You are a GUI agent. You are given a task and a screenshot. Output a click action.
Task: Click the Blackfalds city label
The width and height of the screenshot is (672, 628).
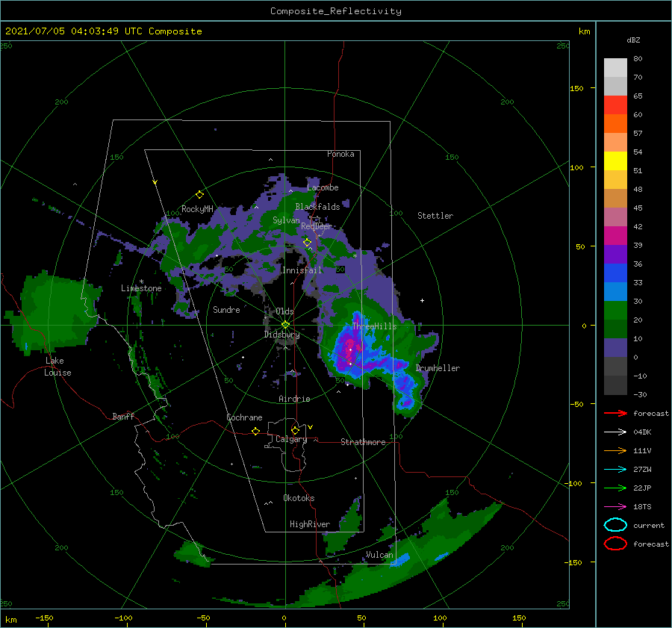point(317,207)
